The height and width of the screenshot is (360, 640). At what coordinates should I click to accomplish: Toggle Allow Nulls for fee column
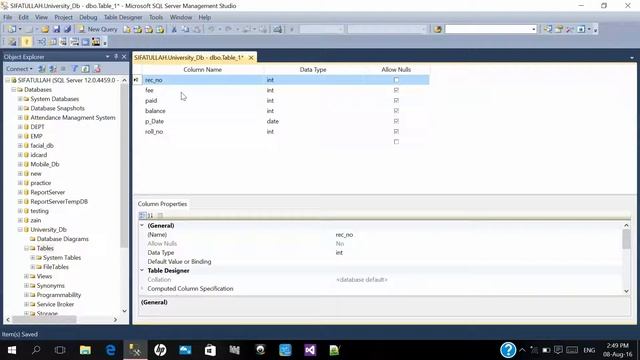[x=396, y=90]
